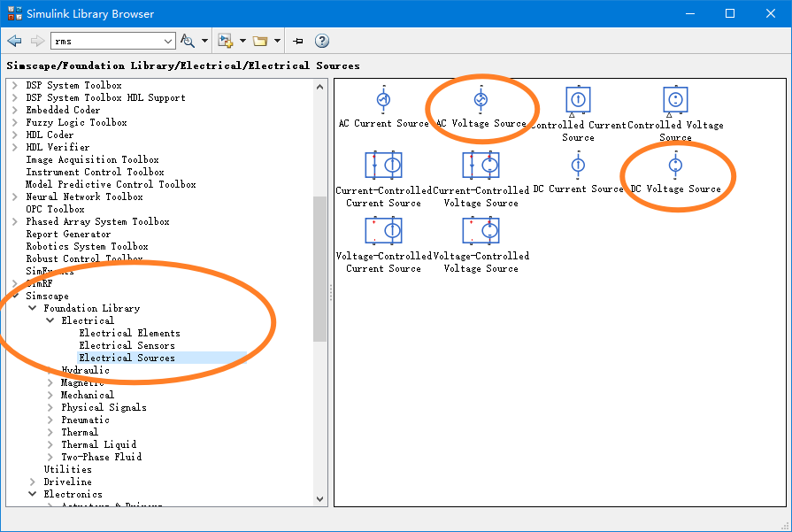The height and width of the screenshot is (532, 792).
Task: Expand the Thermal Liquid node
Action: (x=50, y=444)
